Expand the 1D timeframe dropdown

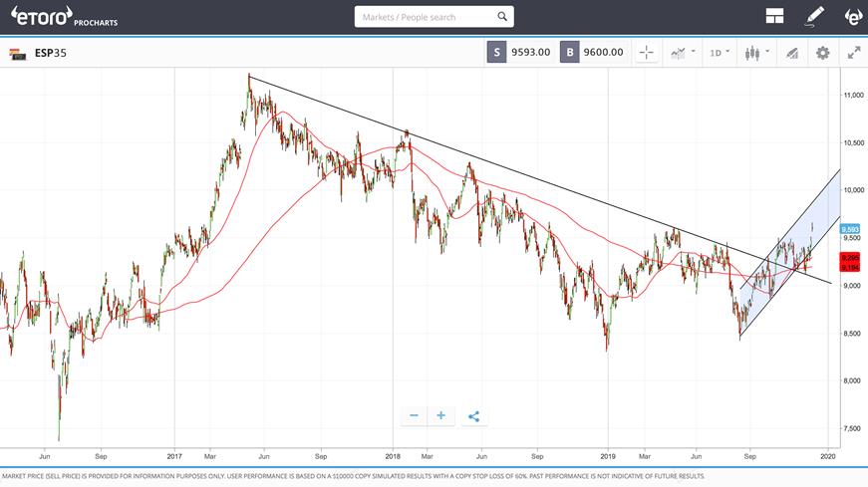coord(718,52)
